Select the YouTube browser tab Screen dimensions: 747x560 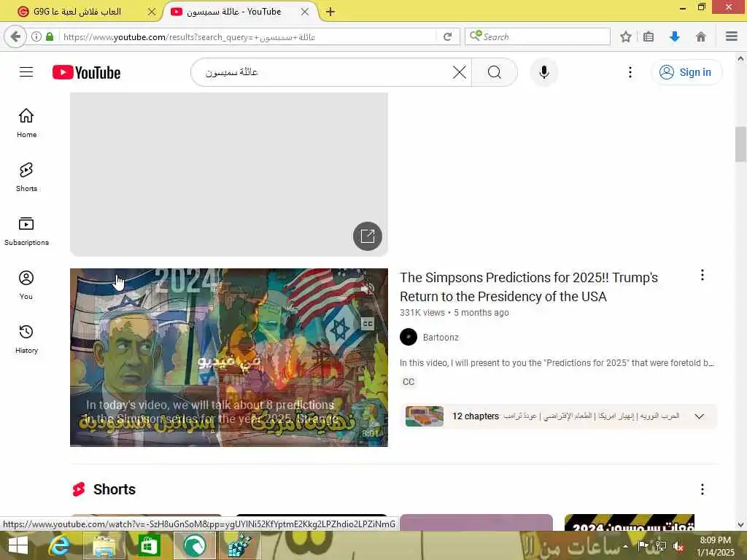(233, 12)
